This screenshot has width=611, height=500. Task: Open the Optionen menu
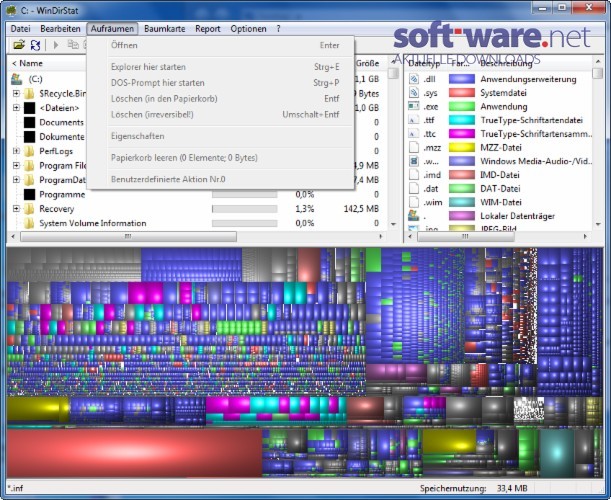pyautogui.click(x=248, y=29)
